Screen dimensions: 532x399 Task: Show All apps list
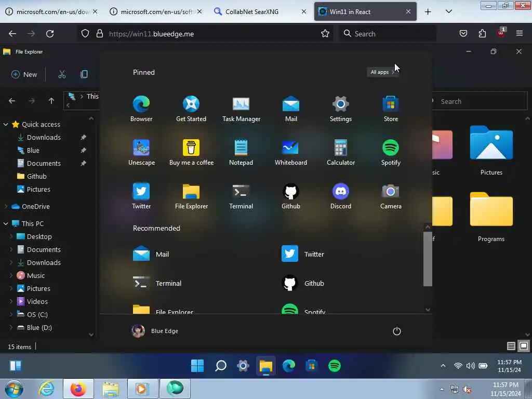coord(382,72)
